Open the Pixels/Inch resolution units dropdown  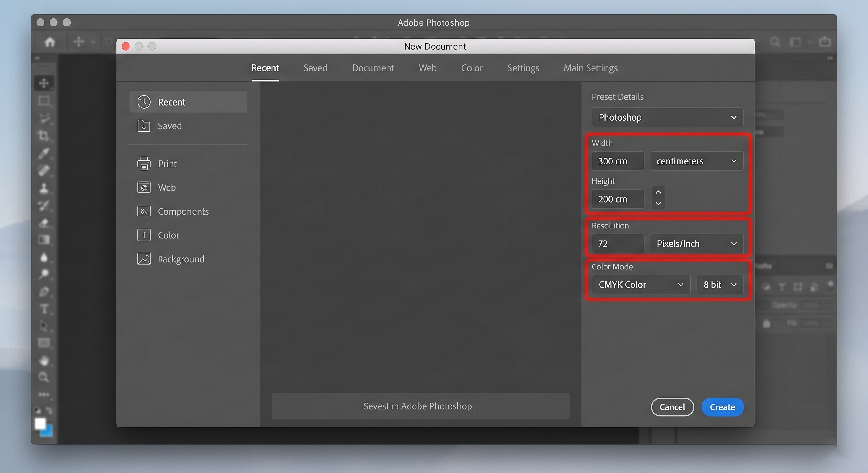pyautogui.click(x=697, y=243)
